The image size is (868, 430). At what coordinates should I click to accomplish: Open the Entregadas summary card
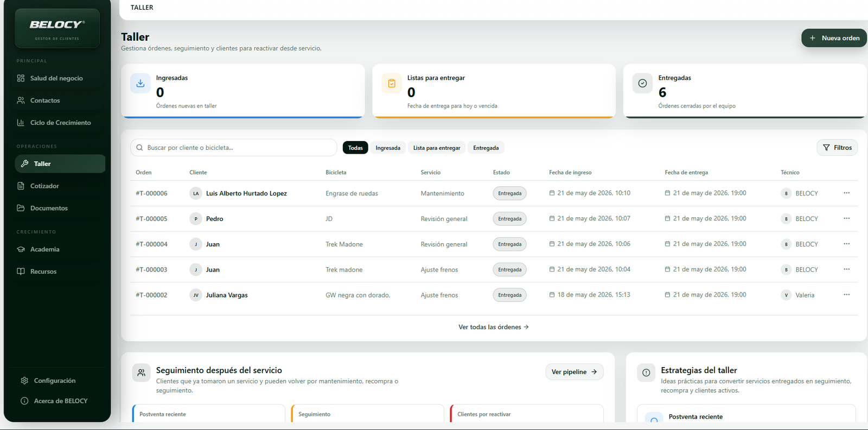click(745, 91)
